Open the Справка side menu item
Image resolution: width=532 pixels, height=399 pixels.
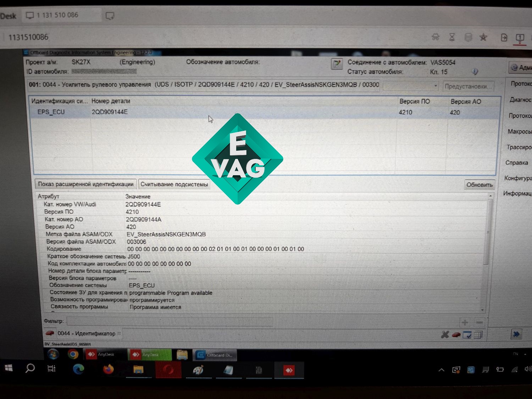click(517, 163)
